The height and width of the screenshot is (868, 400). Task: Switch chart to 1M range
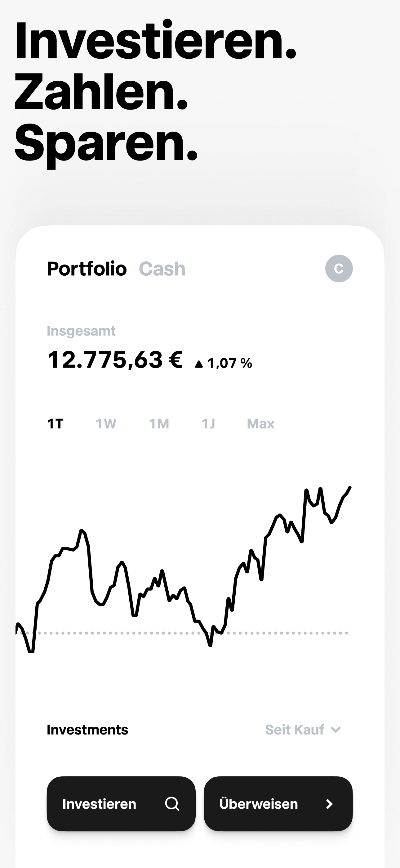[159, 423]
